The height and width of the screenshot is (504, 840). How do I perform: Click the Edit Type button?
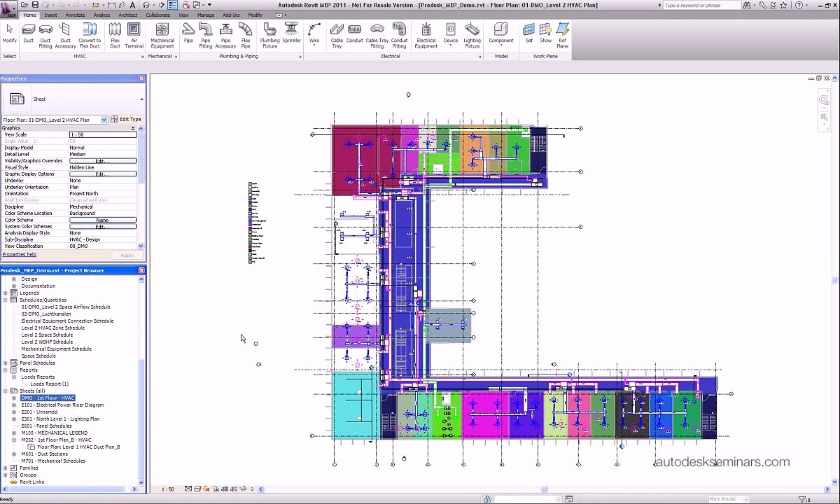point(126,120)
